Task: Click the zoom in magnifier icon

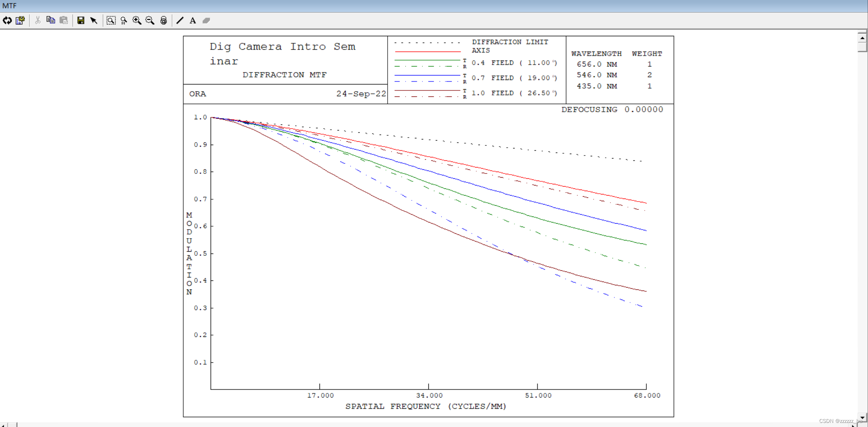Action: coord(137,21)
